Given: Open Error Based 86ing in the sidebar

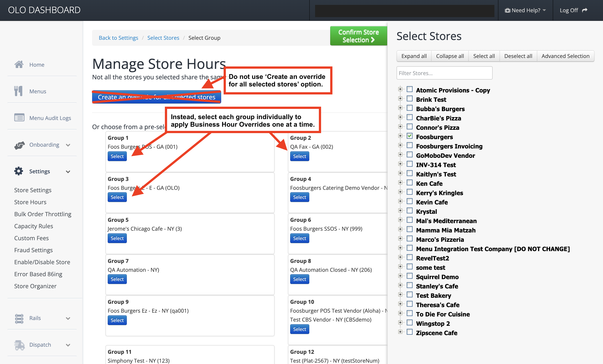Looking at the screenshot, I should tap(38, 274).
